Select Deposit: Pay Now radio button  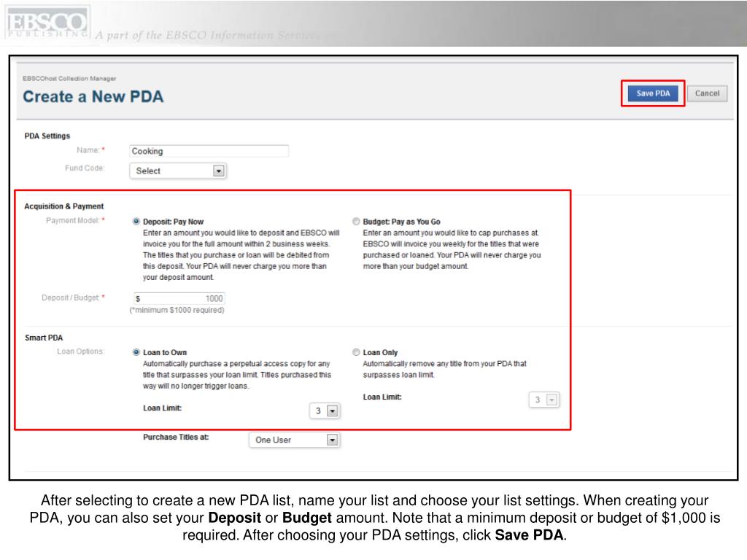pos(136,222)
